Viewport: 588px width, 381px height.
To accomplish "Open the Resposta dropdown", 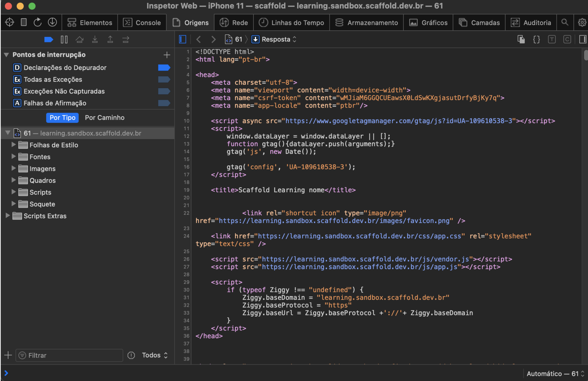I will (274, 40).
